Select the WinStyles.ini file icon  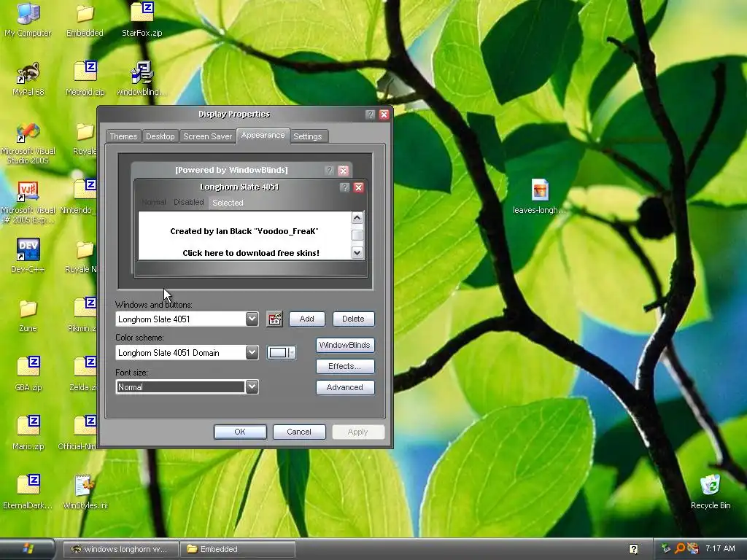point(85,492)
